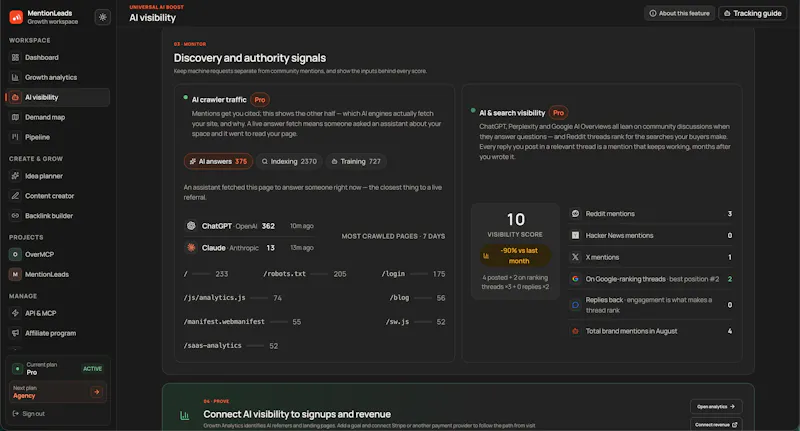
Task: Click the /sw.js crawled page entry
Action: coord(415,322)
